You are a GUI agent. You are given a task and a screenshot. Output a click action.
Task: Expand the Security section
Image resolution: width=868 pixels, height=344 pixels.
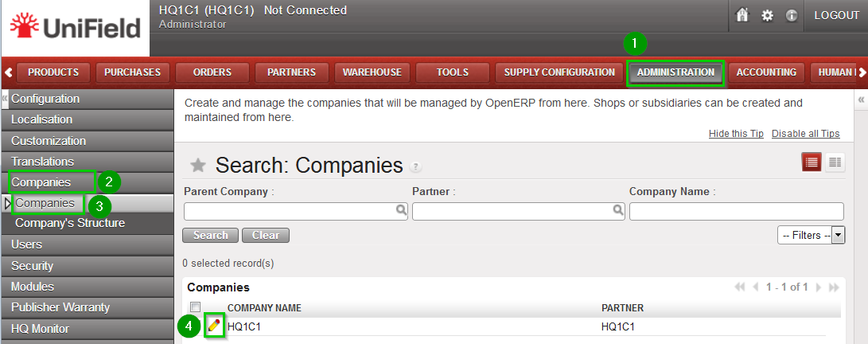tap(88, 266)
